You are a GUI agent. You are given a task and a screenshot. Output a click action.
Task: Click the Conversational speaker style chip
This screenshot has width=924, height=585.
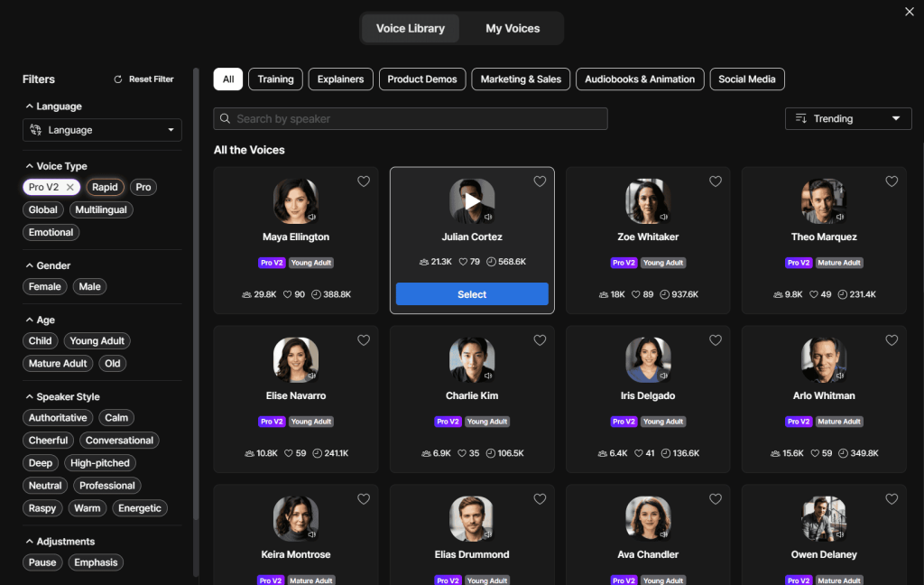[x=119, y=441]
